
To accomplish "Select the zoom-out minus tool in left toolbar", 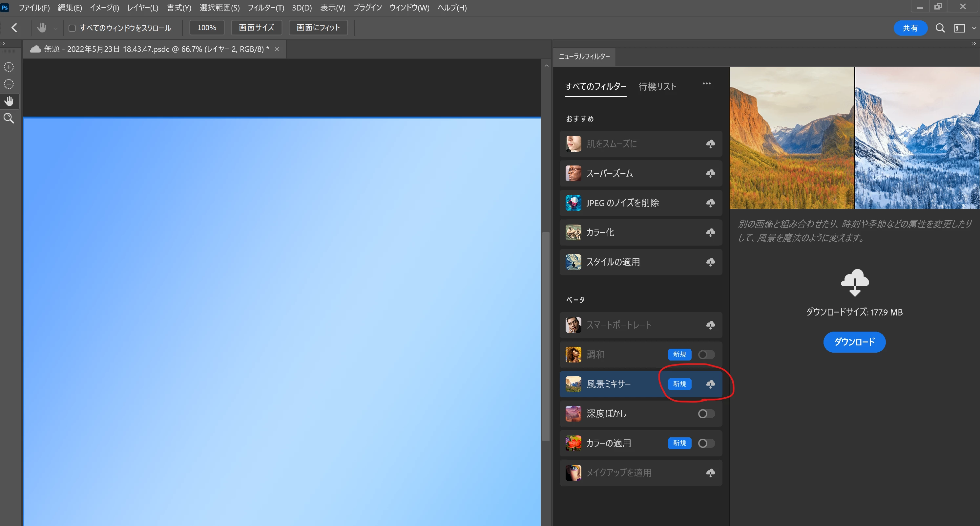I will (x=9, y=84).
